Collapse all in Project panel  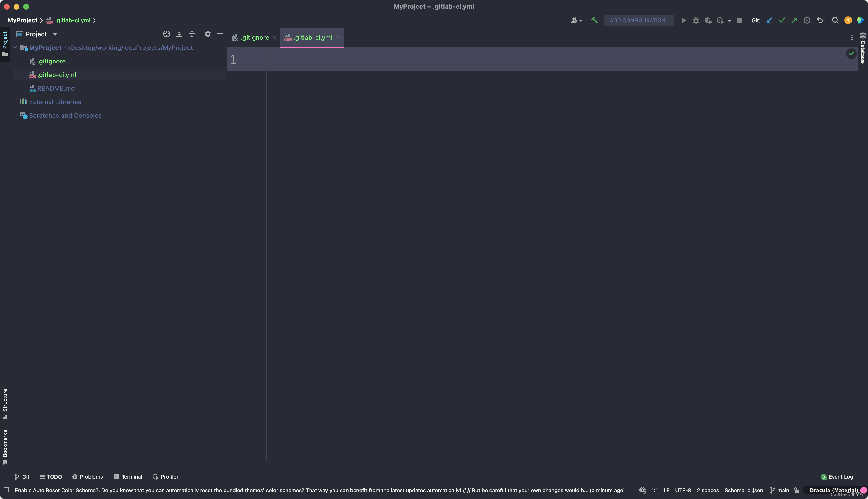[x=192, y=34]
